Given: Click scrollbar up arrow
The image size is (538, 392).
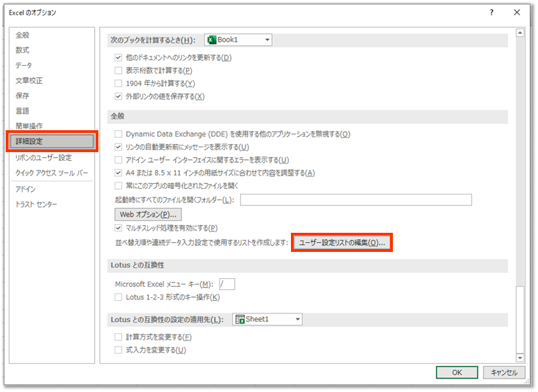Looking at the screenshot, I should click(520, 33).
